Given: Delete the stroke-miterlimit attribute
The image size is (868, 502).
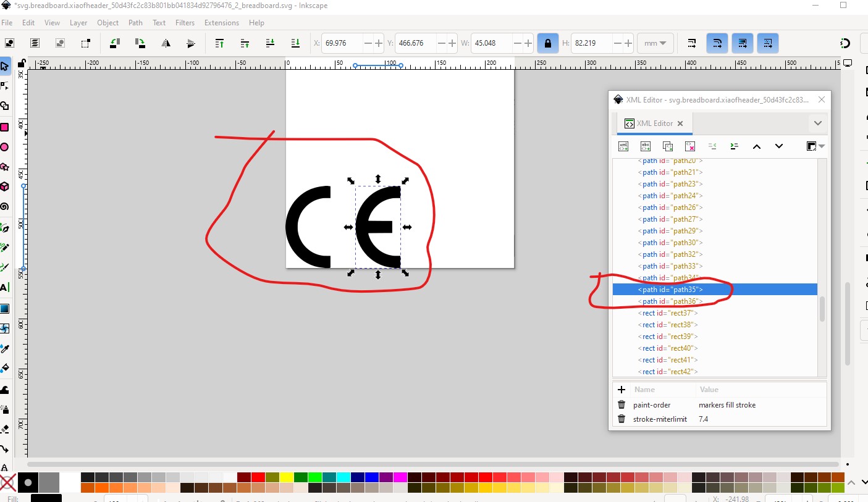Looking at the screenshot, I should [622, 419].
